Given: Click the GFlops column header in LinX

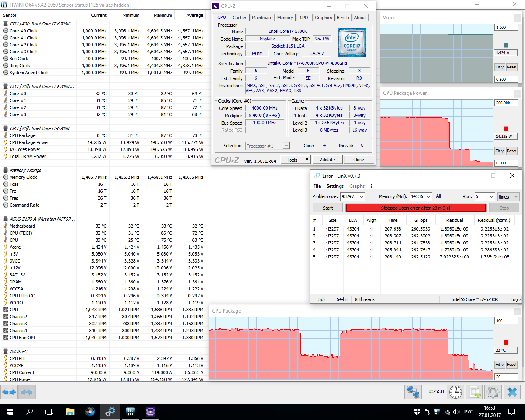Looking at the screenshot, I should click(421, 220).
